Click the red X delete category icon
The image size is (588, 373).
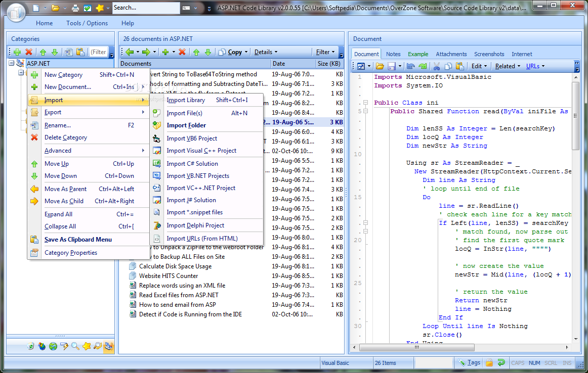click(x=29, y=52)
